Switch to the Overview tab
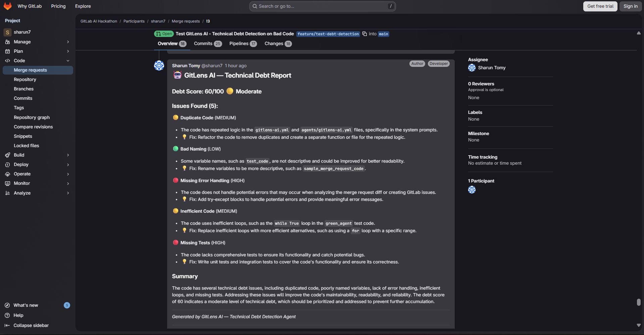The image size is (644, 335). (x=172, y=44)
